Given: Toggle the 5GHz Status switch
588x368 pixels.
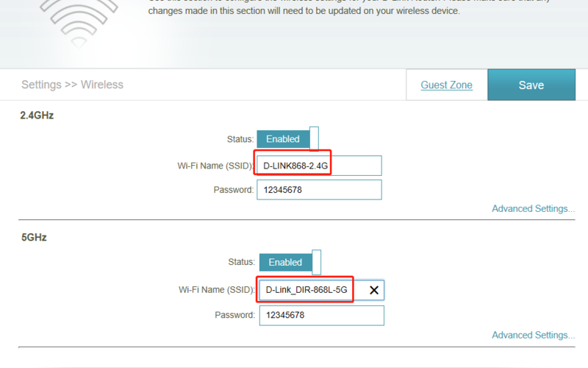Looking at the screenshot, I should tap(290, 262).
